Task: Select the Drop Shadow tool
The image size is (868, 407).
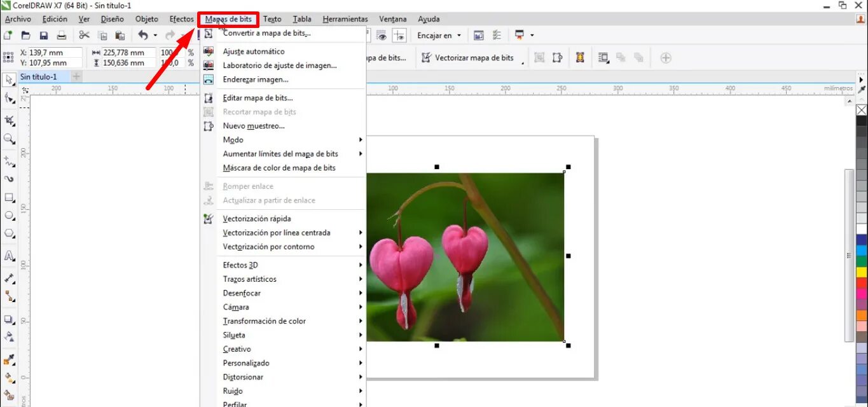Action: tap(10, 319)
